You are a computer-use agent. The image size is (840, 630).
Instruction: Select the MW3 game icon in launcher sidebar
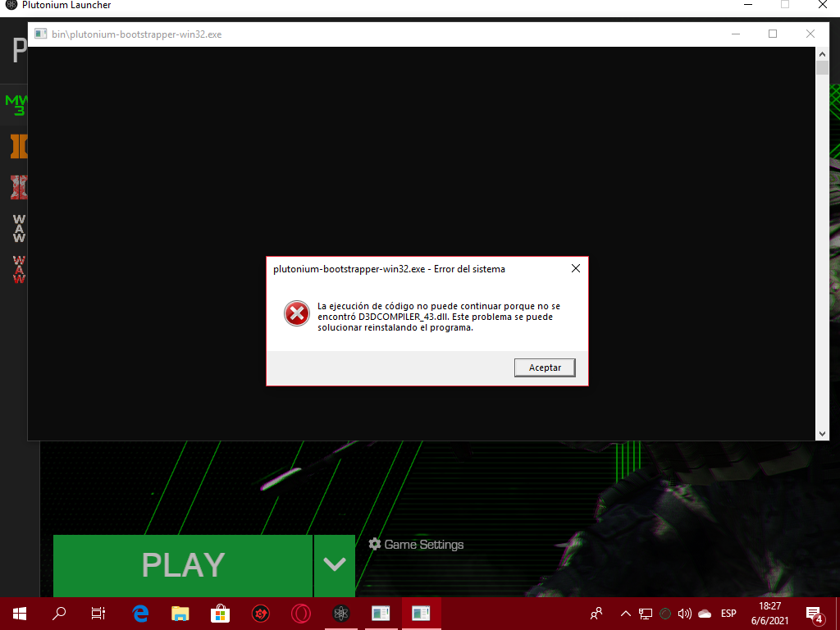tap(16, 105)
